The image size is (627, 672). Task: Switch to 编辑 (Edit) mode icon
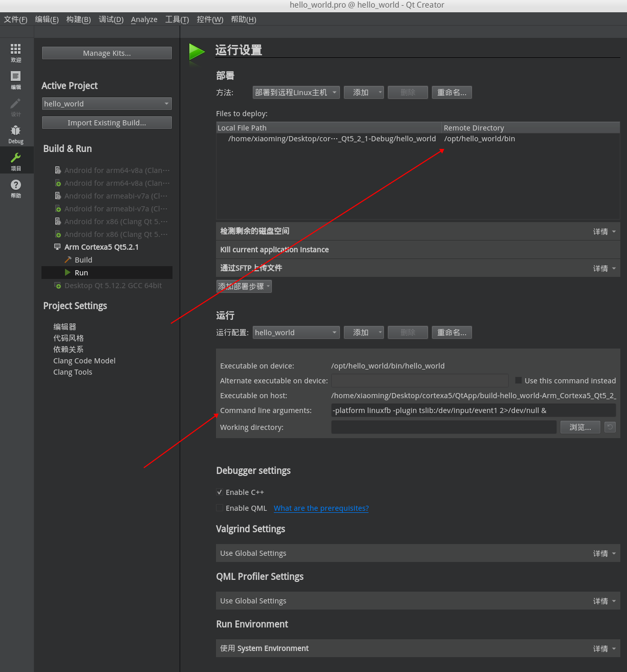pyautogui.click(x=16, y=78)
